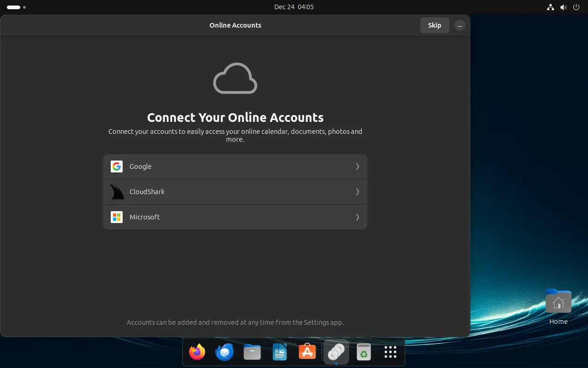Skip the online accounts setup
Screen dimensions: 588x368
[435, 25]
